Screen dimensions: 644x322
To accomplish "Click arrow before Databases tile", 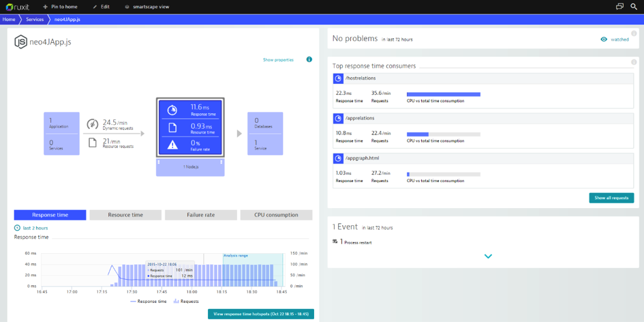I will [239, 133].
